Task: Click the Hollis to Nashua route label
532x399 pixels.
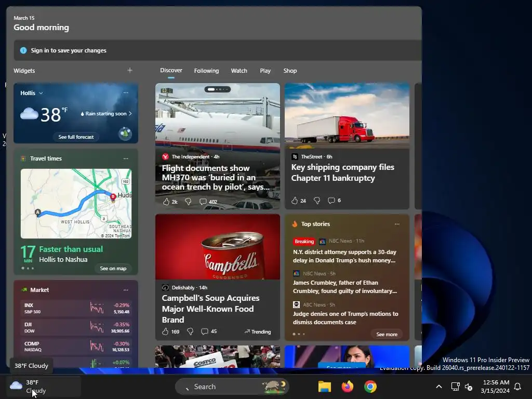Action: (x=63, y=260)
